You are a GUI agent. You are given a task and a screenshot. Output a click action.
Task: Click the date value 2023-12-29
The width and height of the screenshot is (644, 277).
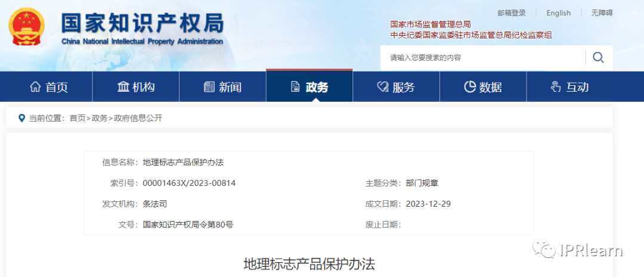(428, 204)
